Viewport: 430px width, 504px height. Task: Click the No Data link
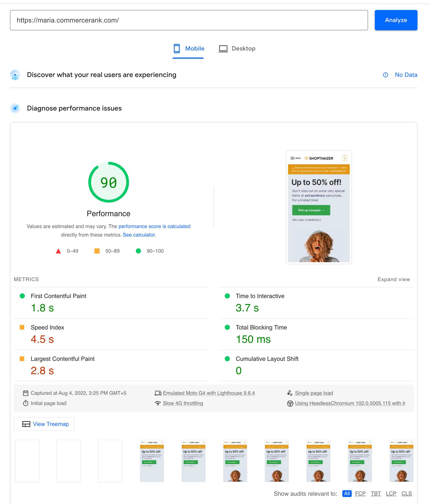pos(406,75)
